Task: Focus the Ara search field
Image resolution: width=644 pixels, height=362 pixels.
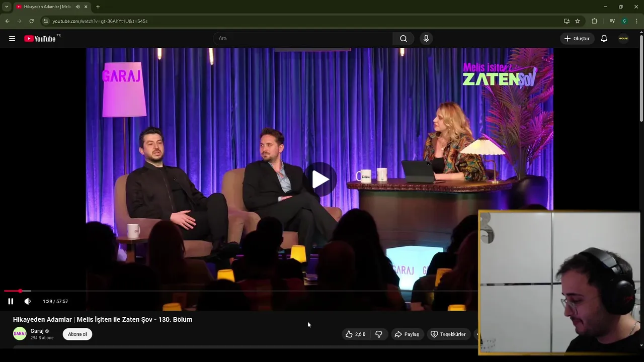Action: tap(303, 39)
